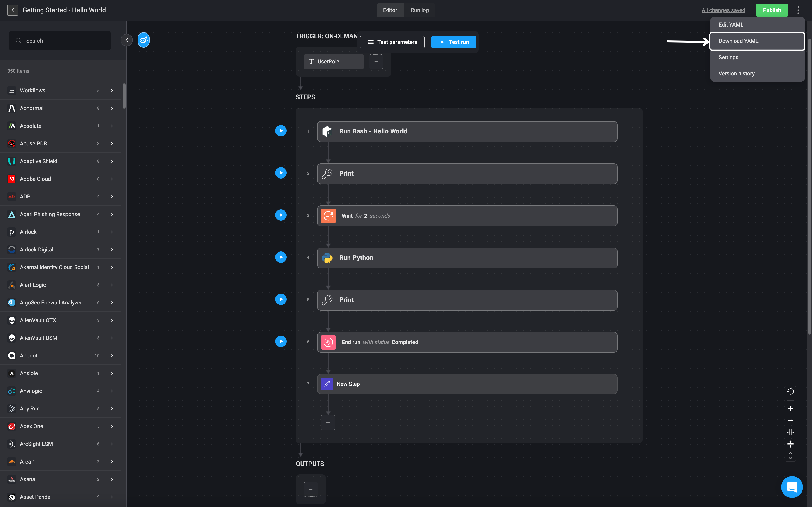Collapse the sidebar with the chevron button
Image resolution: width=812 pixels, height=507 pixels.
click(126, 40)
